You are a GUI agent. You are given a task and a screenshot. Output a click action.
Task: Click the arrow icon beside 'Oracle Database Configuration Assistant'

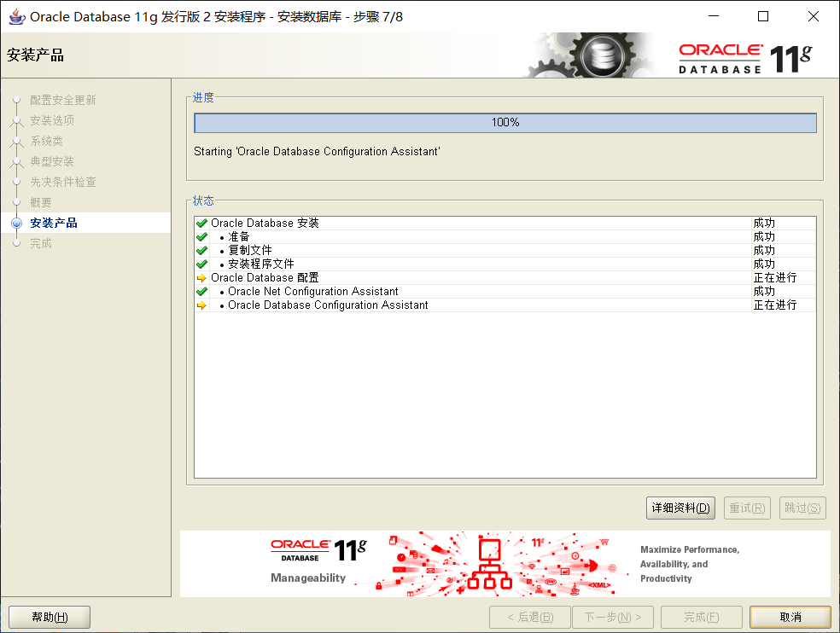[x=201, y=305]
